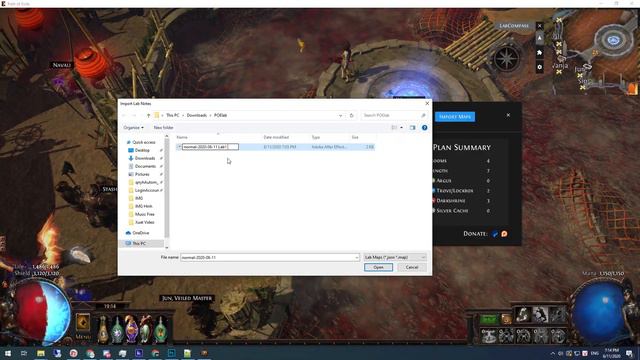Sort files by the Date modified column header
The width and height of the screenshot is (640, 360).
coord(276,137)
